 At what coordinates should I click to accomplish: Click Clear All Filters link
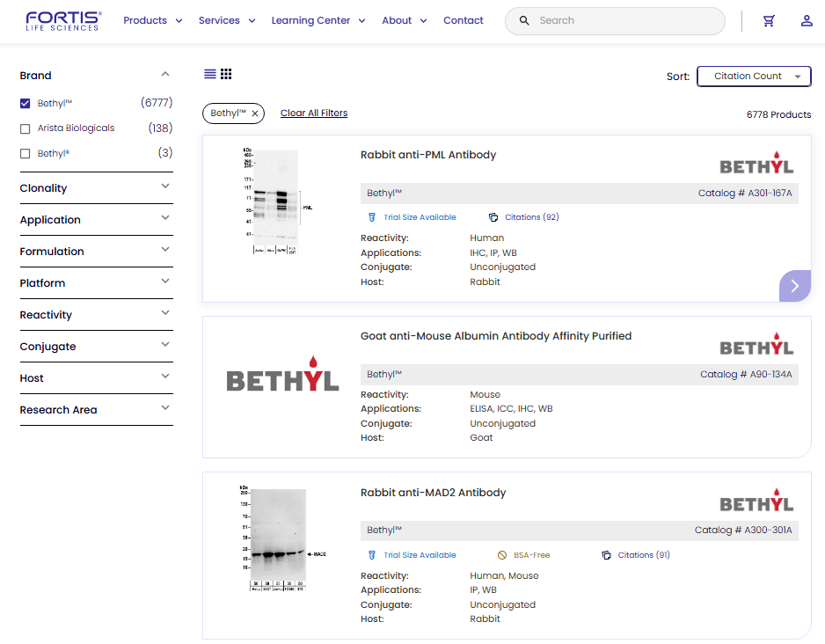pyautogui.click(x=314, y=113)
